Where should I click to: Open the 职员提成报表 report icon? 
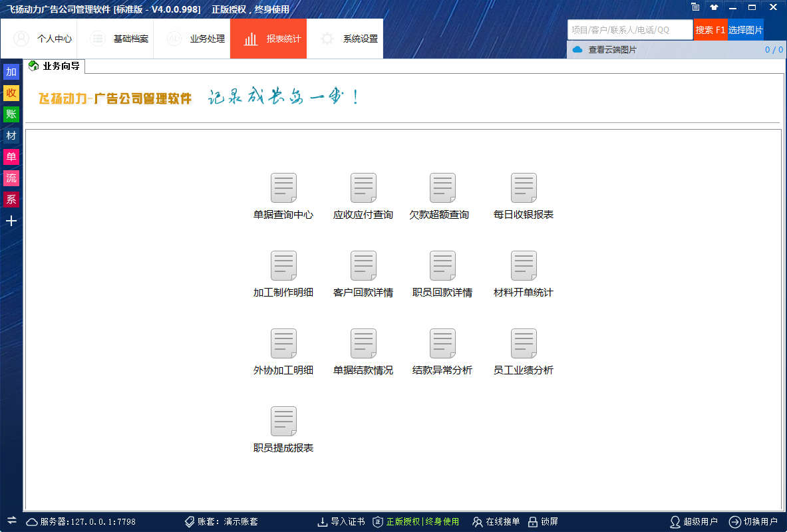tap(283, 422)
